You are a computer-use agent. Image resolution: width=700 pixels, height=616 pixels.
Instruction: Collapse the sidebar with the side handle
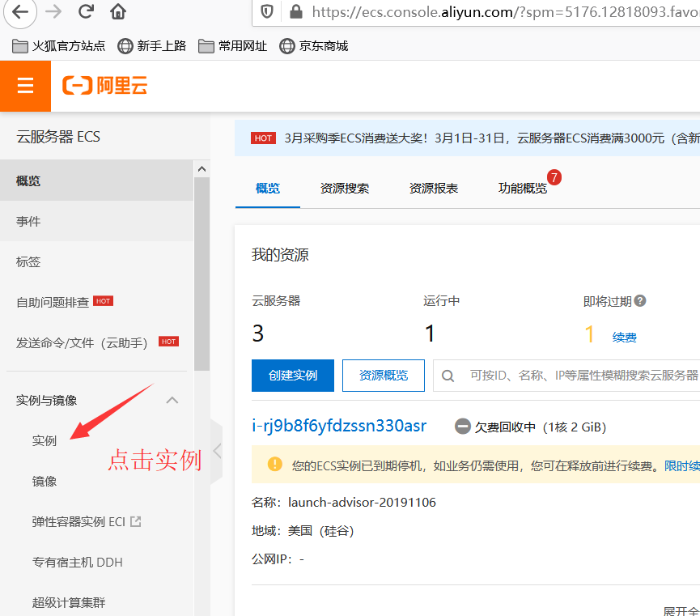[x=217, y=451]
